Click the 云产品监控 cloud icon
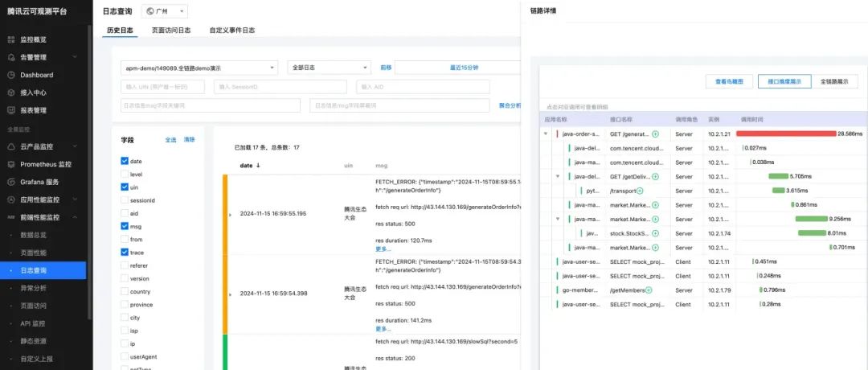Viewport: 868px width, 370px height. pos(11,146)
